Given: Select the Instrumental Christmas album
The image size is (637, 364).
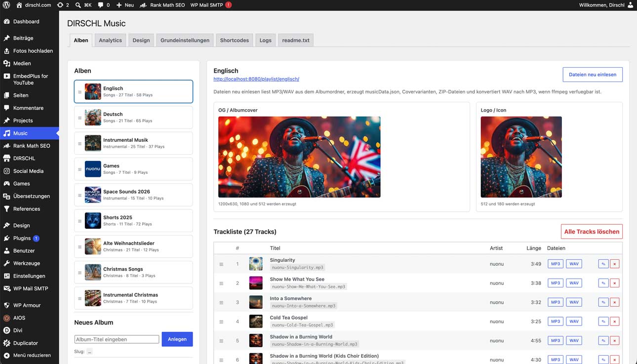Looking at the screenshot, I should pos(133,298).
